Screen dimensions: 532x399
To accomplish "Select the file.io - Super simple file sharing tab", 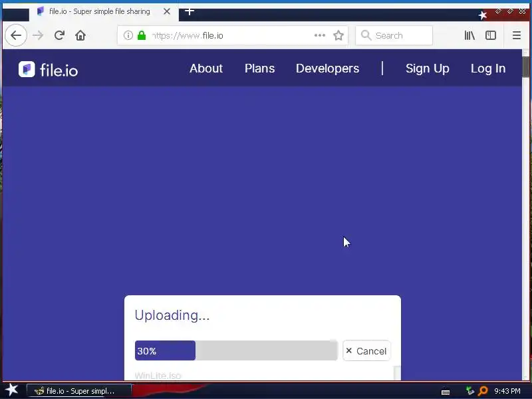I will click(x=104, y=12).
